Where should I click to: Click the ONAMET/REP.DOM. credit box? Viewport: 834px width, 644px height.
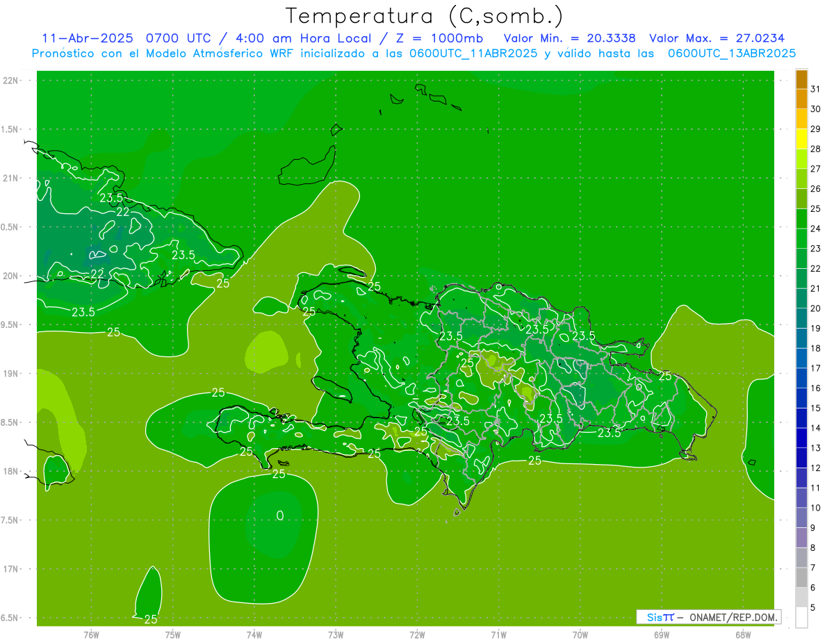709,617
